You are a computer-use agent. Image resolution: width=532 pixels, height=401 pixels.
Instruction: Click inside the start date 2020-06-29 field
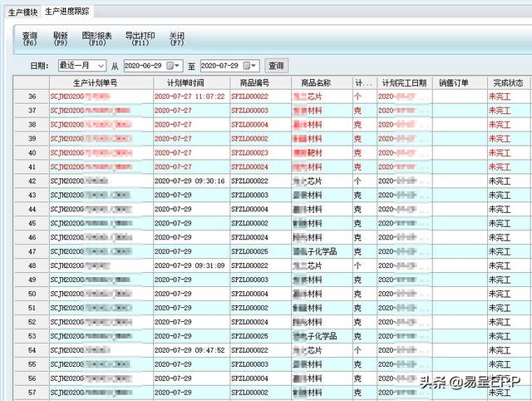[x=143, y=66]
